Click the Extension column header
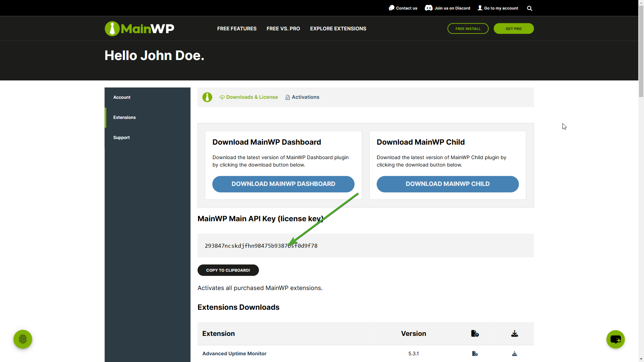Screen dimensions: 644x362 (x=218, y=333)
